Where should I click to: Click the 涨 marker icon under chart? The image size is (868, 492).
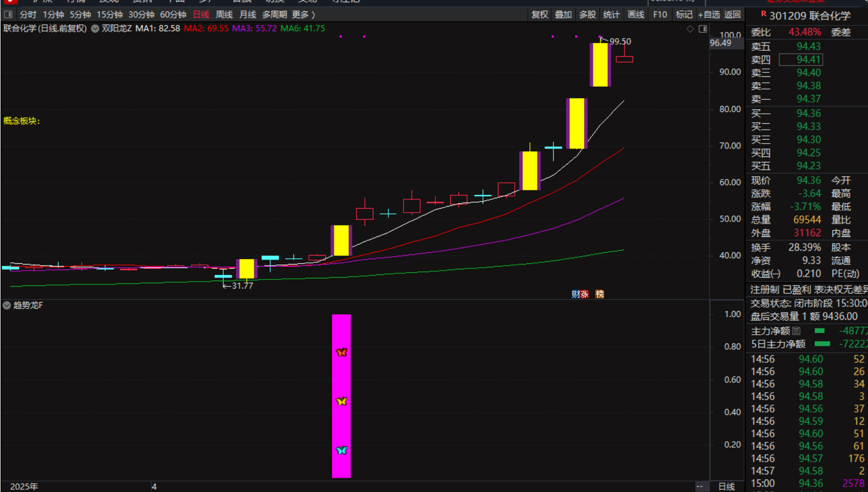pyautogui.click(x=584, y=294)
